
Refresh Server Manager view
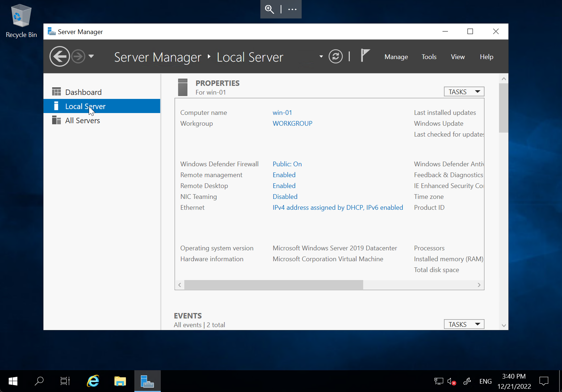point(335,56)
